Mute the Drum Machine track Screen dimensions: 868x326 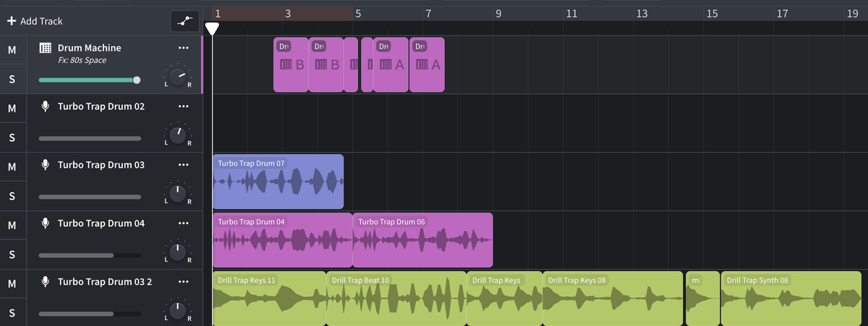[x=12, y=50]
